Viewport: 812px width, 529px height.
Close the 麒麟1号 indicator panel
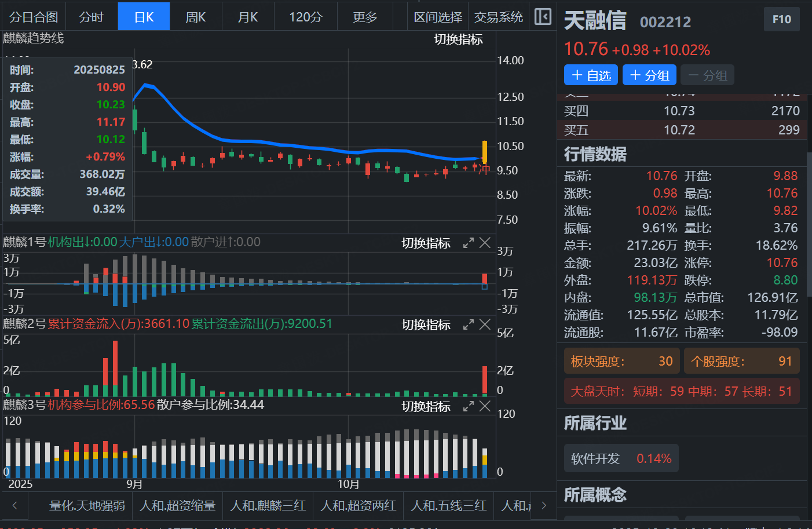[x=485, y=243]
